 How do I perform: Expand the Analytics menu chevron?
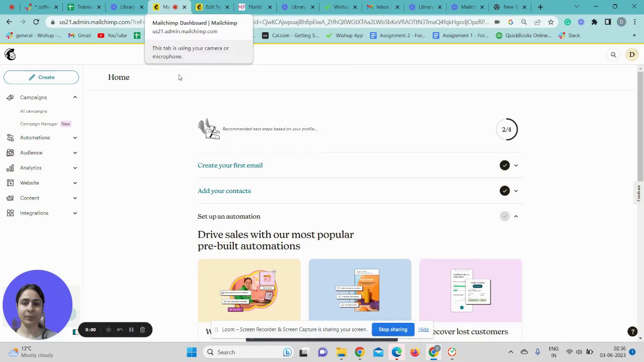75,168
